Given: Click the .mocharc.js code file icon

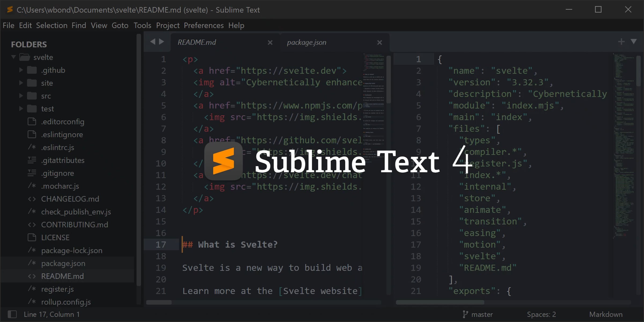Looking at the screenshot, I should pyautogui.click(x=32, y=186).
